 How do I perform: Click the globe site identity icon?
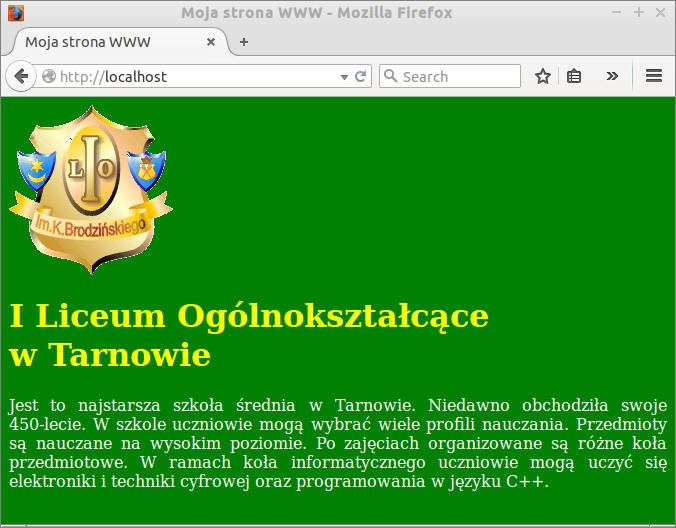click(x=49, y=76)
